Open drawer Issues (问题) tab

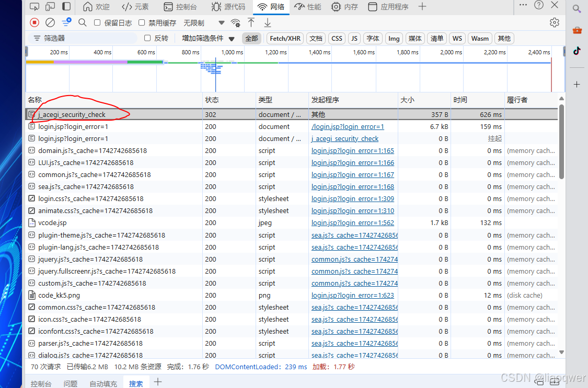pos(71,383)
